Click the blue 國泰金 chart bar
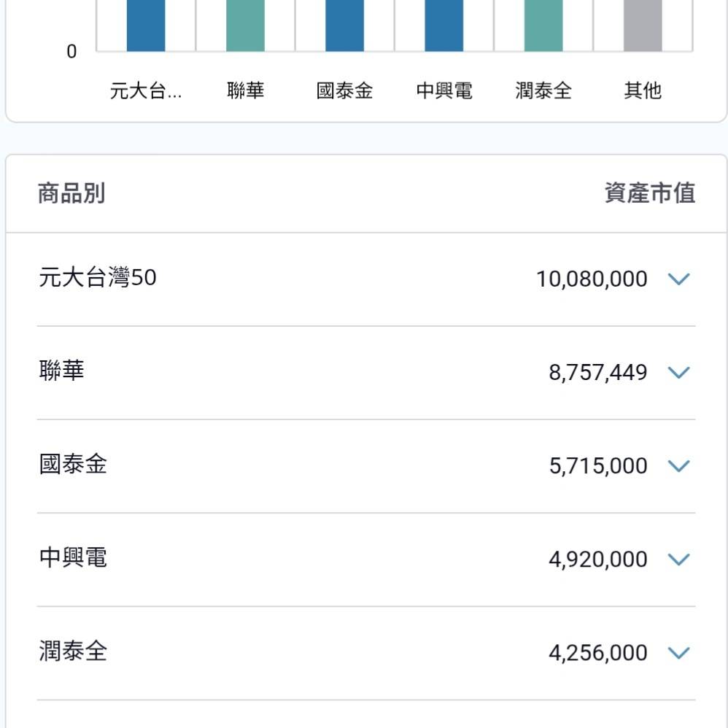The width and height of the screenshot is (728, 728). 344,26
